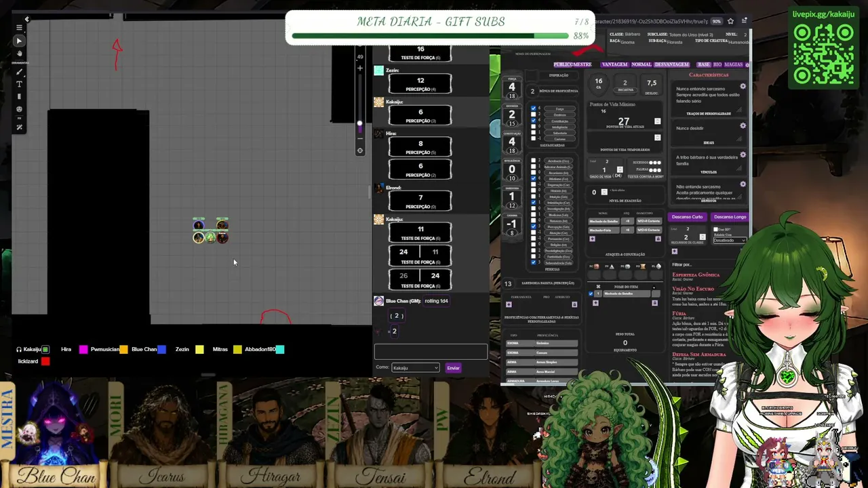Select the text tool in map toolbar
Screen dimensions: 868x488
[x=19, y=84]
